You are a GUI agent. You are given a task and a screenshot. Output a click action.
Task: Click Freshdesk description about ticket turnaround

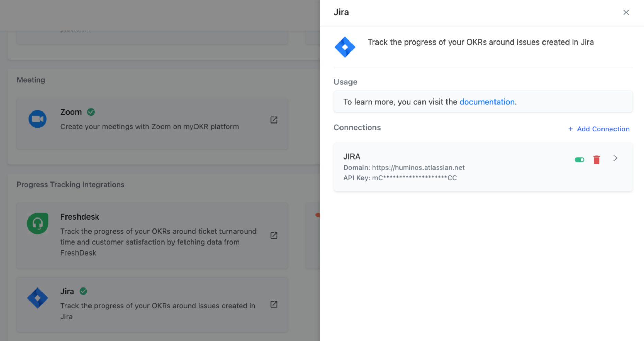tap(158, 242)
